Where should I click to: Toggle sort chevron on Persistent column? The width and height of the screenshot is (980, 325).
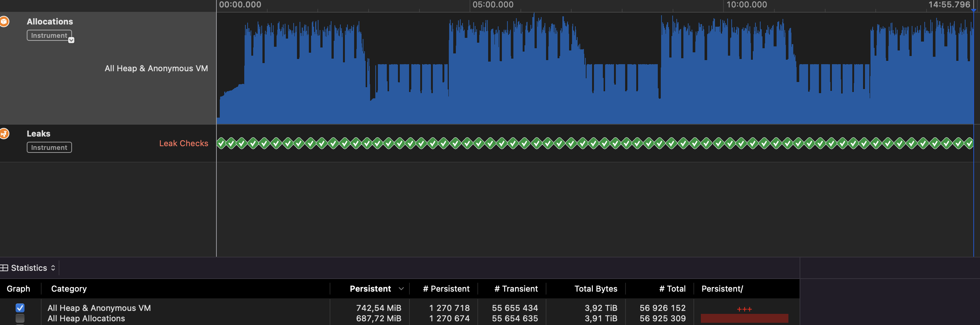(401, 289)
